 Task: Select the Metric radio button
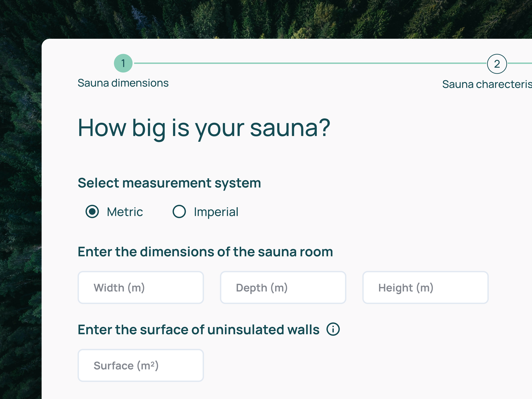click(92, 212)
